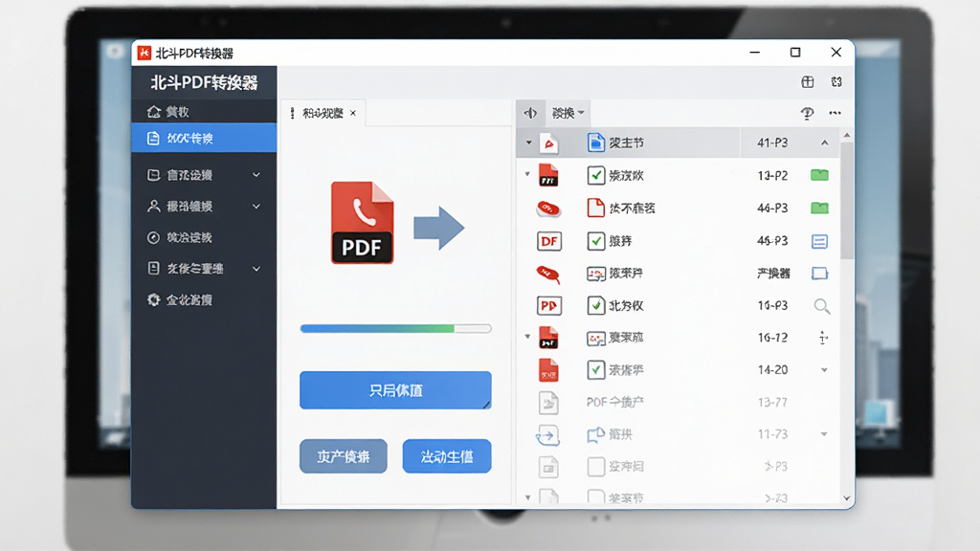This screenshot has width=980, height=551.
Task: Click the bright blue button at bottom right
Action: click(447, 456)
